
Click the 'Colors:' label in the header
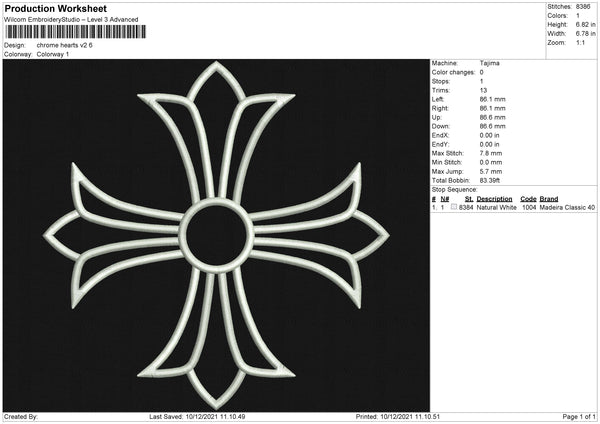tap(557, 16)
